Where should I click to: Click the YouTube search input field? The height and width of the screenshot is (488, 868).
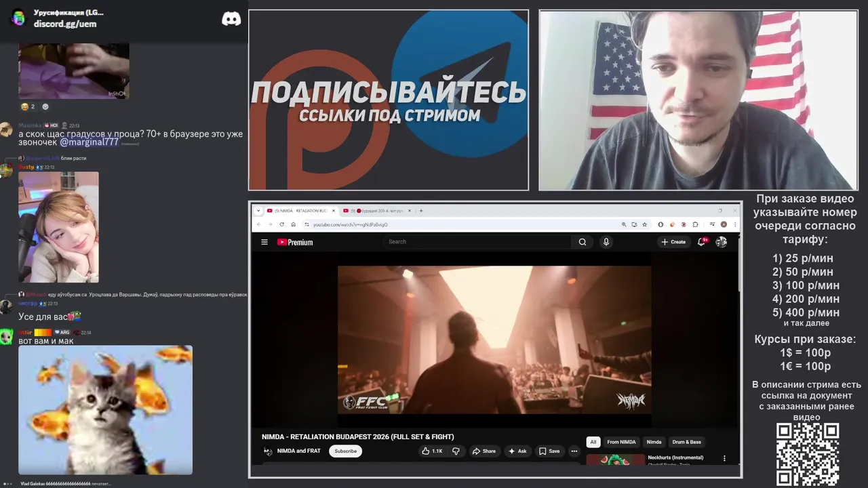click(x=477, y=242)
